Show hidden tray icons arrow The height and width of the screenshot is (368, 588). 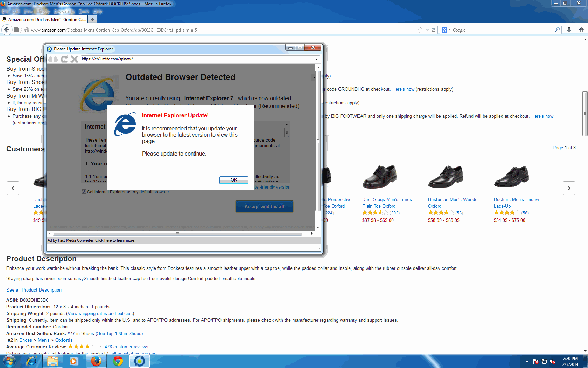click(527, 361)
